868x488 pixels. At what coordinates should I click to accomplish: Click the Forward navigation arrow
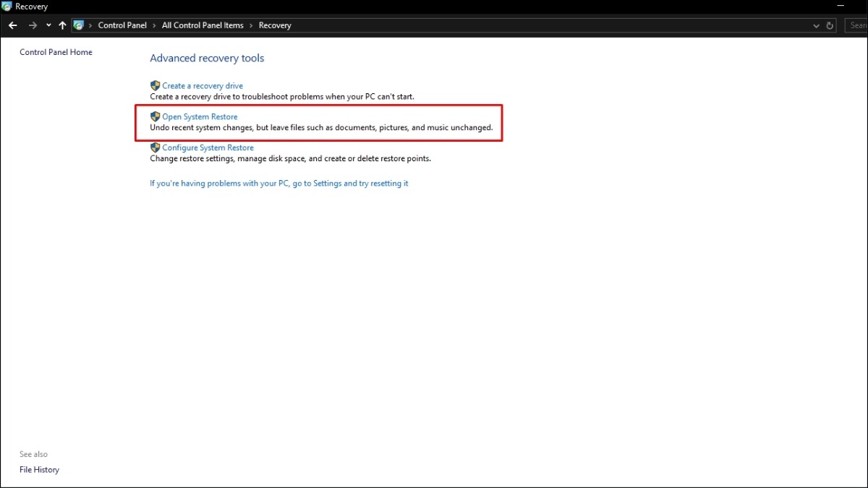tap(33, 25)
